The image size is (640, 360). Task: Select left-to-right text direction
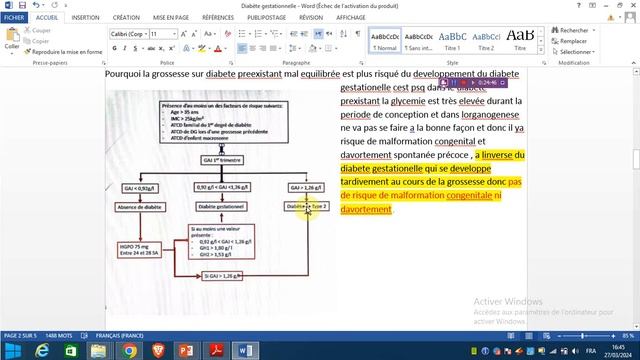click(x=318, y=34)
